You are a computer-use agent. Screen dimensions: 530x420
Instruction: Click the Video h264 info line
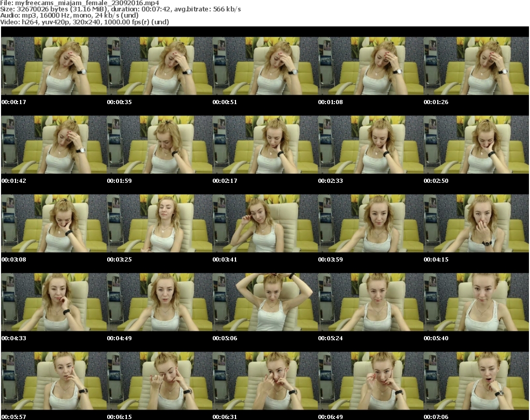(84, 22)
